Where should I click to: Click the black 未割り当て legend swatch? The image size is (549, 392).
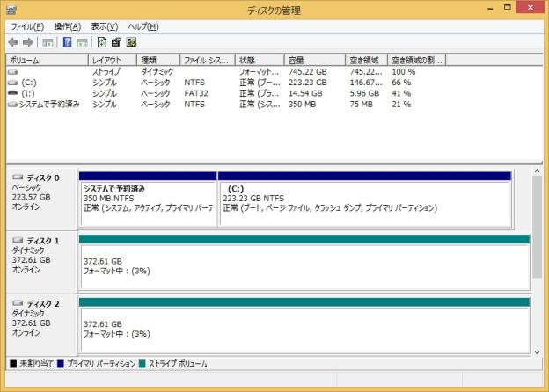pyautogui.click(x=13, y=364)
